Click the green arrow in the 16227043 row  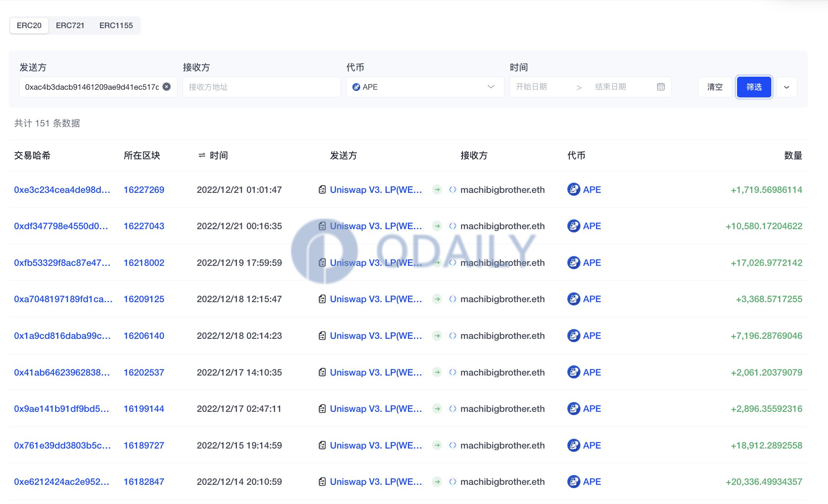[437, 226]
